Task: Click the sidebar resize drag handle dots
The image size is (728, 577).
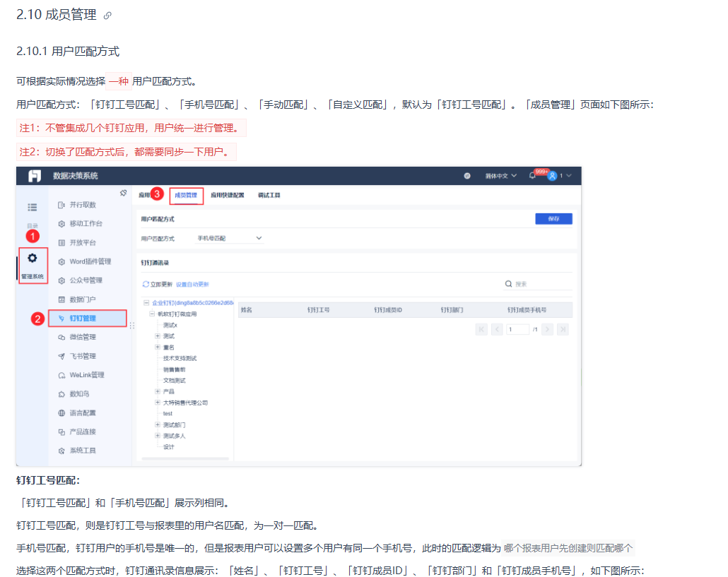Action: pos(132,326)
